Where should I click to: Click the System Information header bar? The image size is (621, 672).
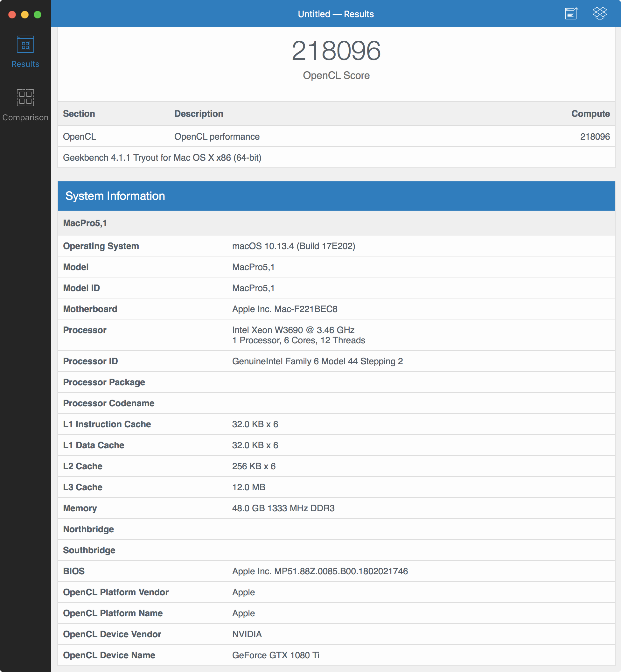tap(336, 196)
